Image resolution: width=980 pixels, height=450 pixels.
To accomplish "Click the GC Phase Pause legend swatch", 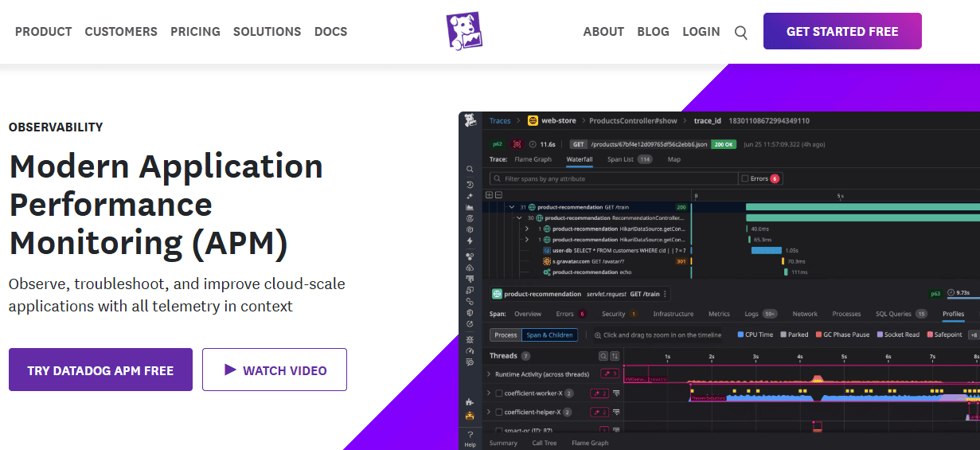I will tap(818, 335).
